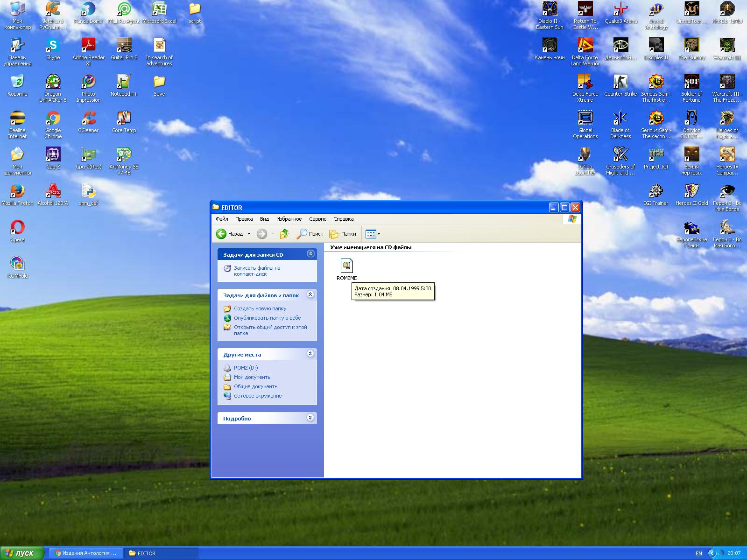Select the ROM2ME file icon

tap(346, 266)
